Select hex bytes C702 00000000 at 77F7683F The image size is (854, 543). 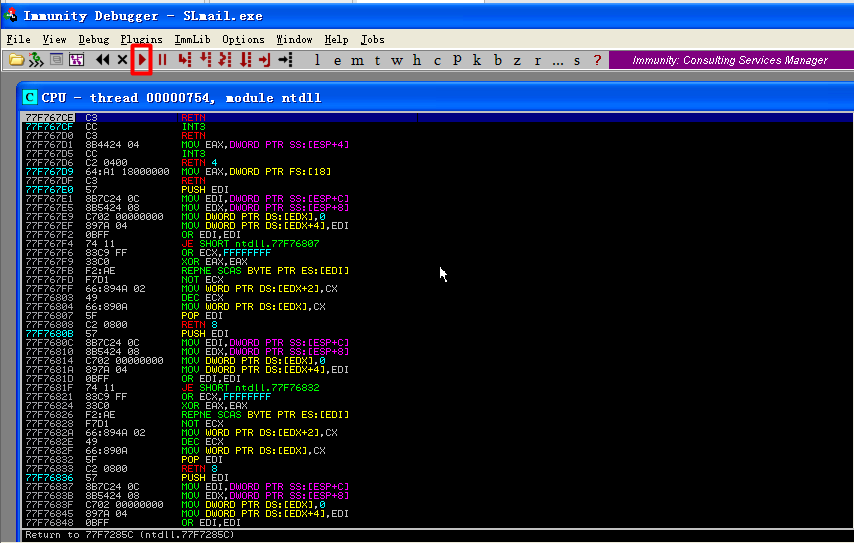click(x=124, y=504)
